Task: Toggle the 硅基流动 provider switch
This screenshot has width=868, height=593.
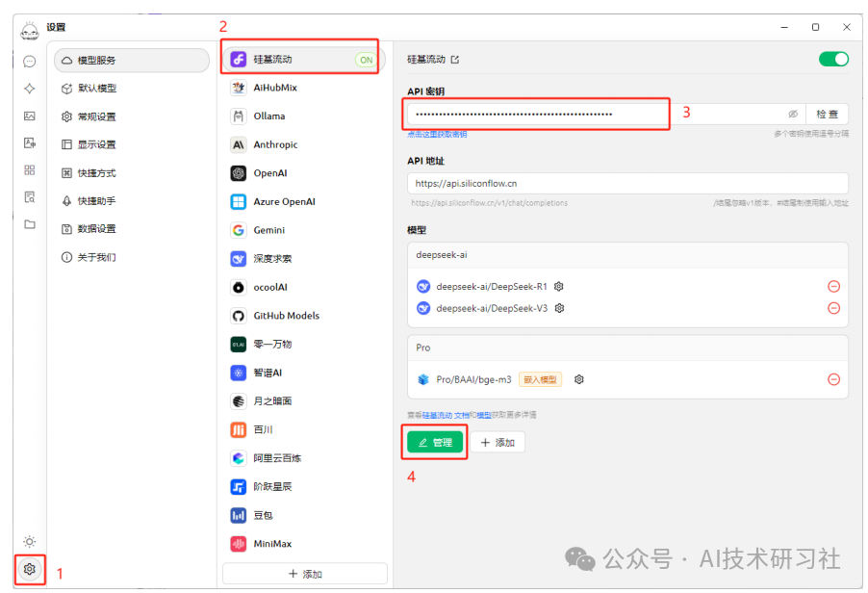Action: click(x=833, y=60)
